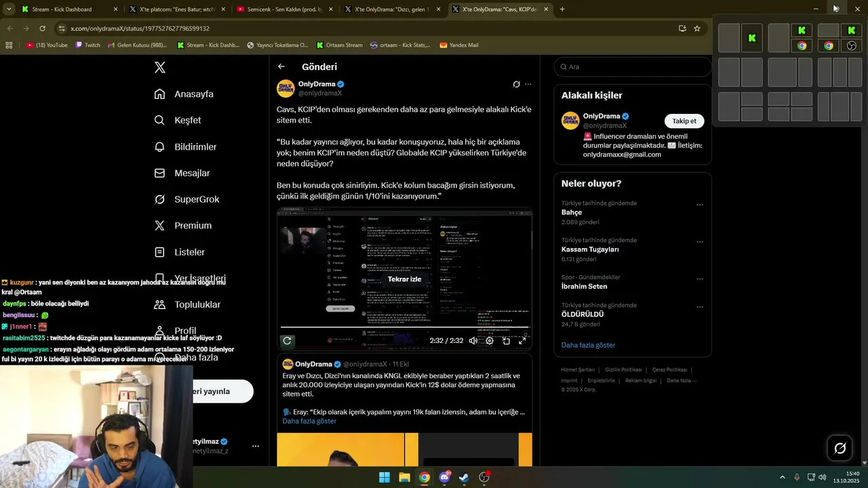Go back using the Gönderi header arrow
Screen dimensions: 868x488
pyautogui.click(x=281, y=66)
